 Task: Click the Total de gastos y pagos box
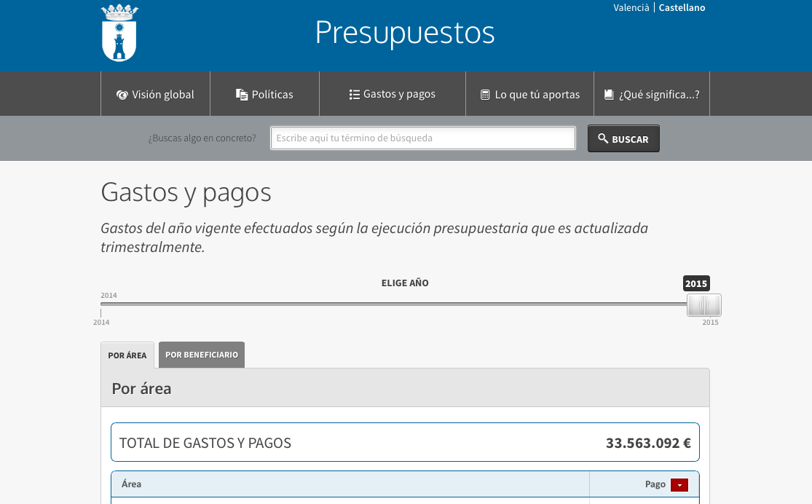405,443
